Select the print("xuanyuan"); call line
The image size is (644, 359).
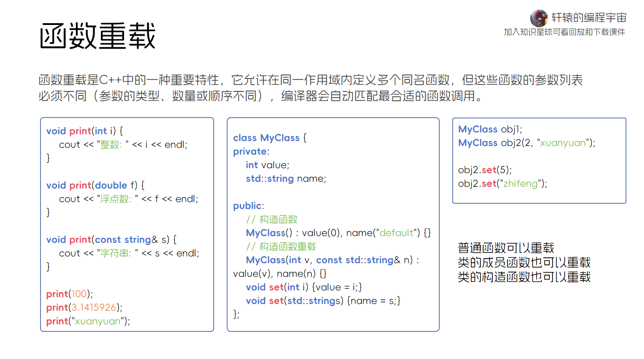coord(88,322)
